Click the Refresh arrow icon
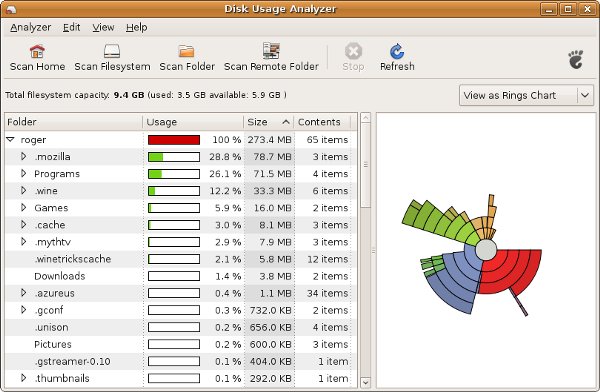Screen dimensions: 600x392 pyautogui.click(x=397, y=51)
